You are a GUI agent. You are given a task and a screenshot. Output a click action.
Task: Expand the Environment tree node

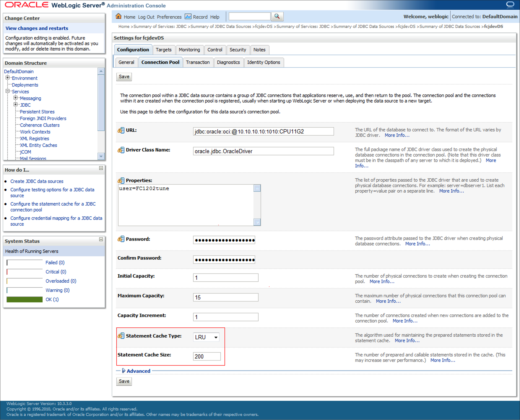(x=8, y=78)
